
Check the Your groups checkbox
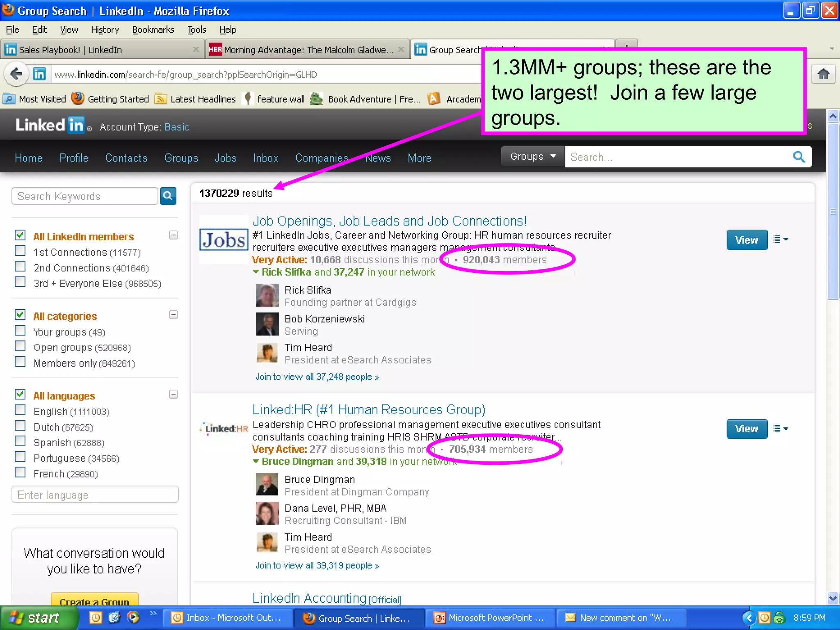[20, 330]
